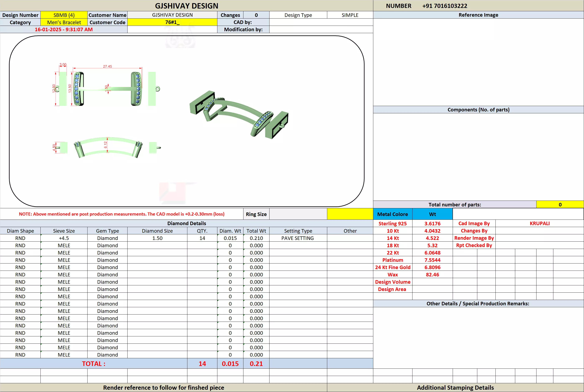Click PAVE SETTING cell in Setting Type column
Image resolution: width=584 pixels, height=392 pixels.
tap(297, 238)
